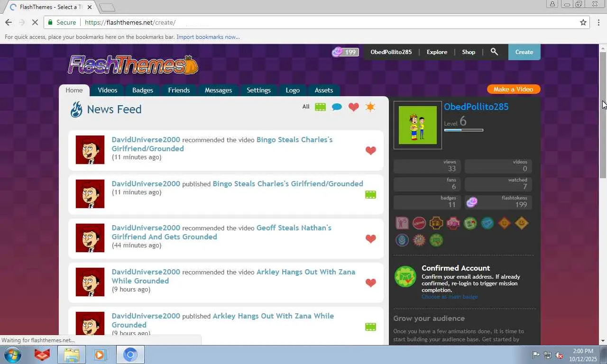This screenshot has height=364, width=607.
Task: Click the watched 7 stat box
Action: click(498, 184)
